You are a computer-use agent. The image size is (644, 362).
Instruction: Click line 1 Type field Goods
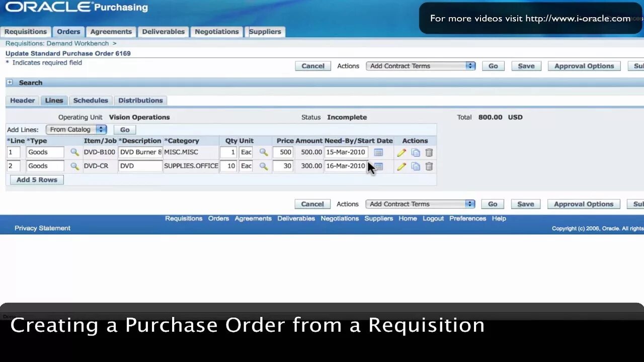pos(45,152)
